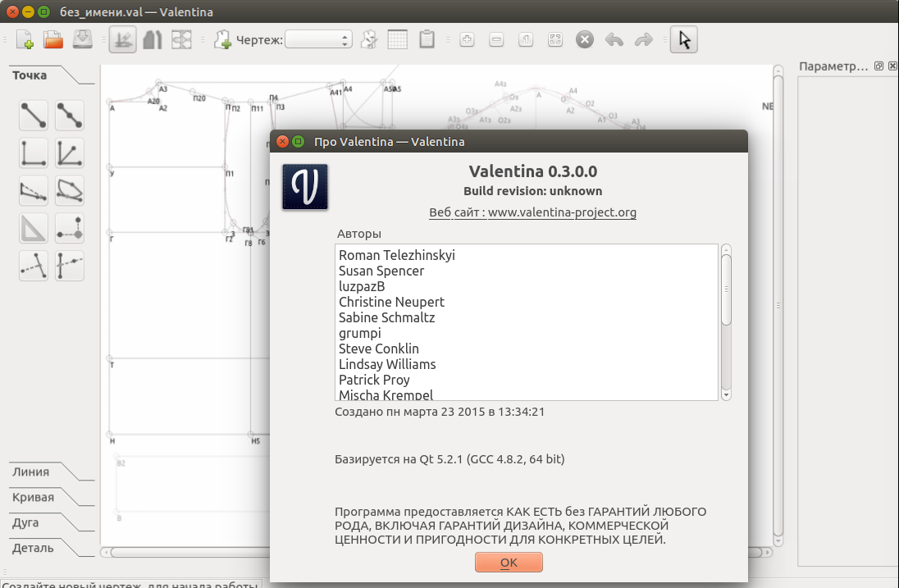Click point H5 on the drawing
The height and width of the screenshot is (588, 899).
coord(250,435)
